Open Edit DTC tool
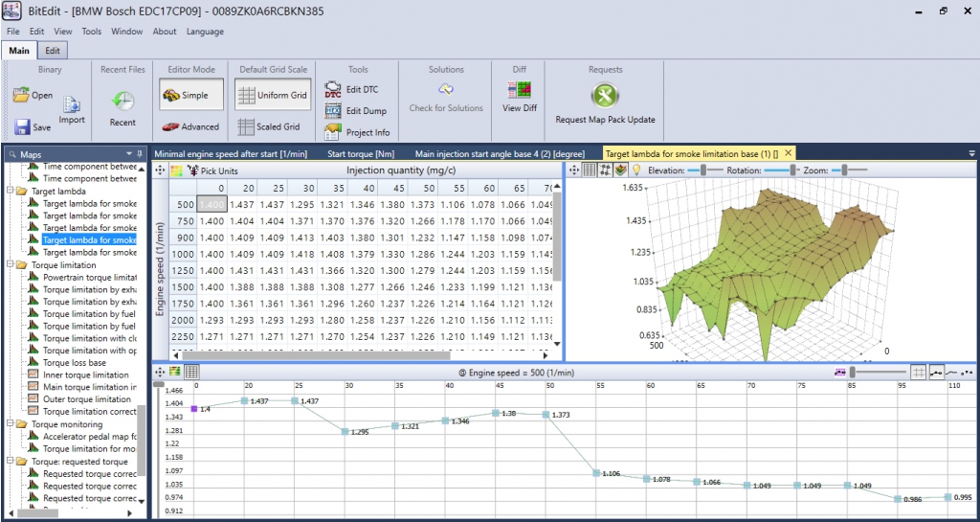The width and height of the screenshot is (980, 522). tap(351, 89)
